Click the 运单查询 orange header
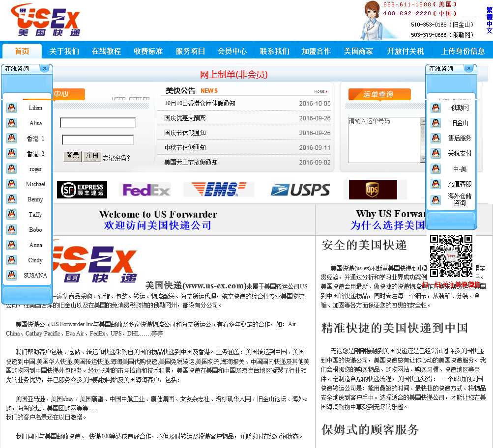This screenshot has height=448, width=493. [379, 94]
